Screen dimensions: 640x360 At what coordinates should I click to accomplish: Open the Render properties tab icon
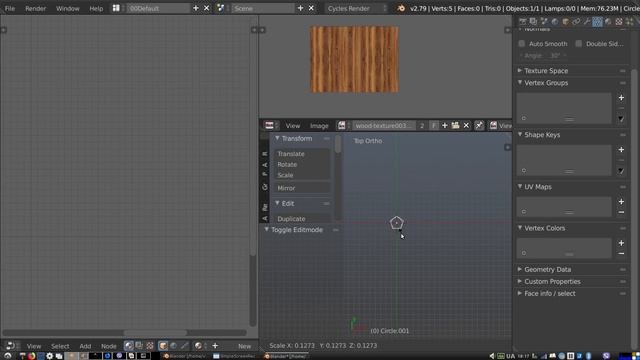tap(523, 22)
